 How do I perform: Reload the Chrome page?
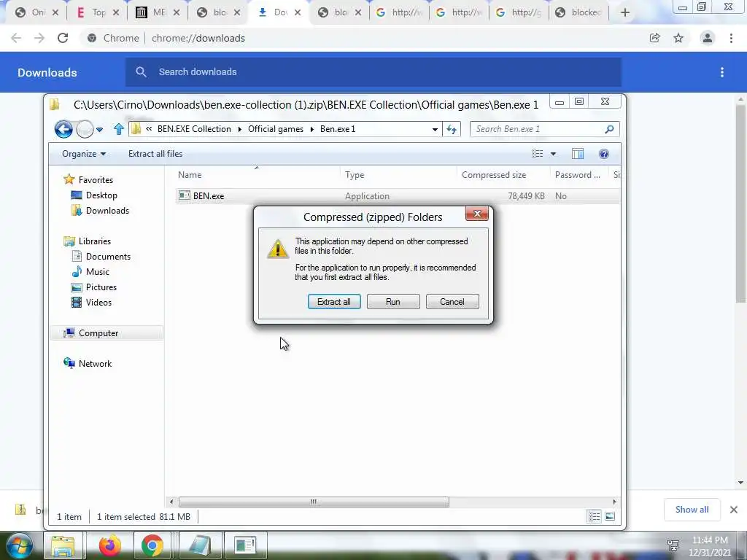pos(63,38)
